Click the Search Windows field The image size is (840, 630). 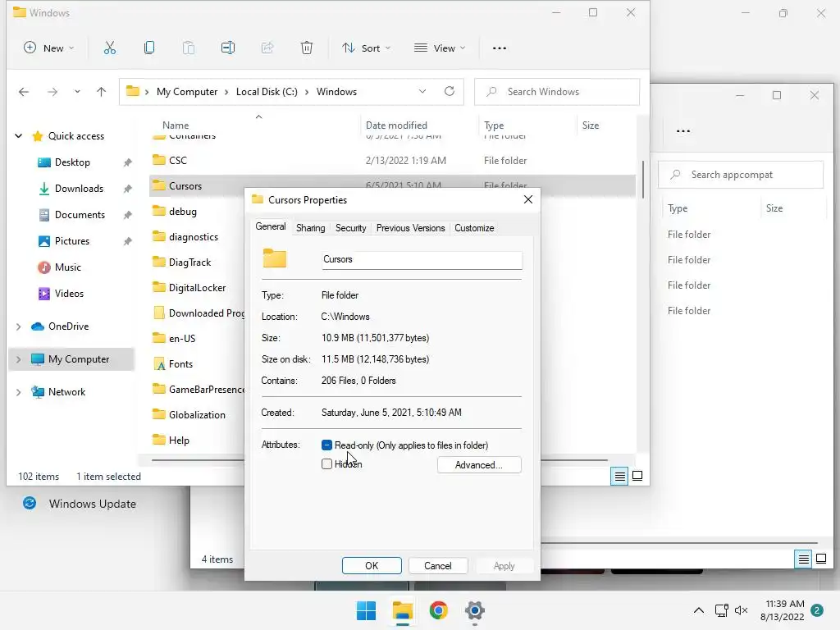(557, 92)
